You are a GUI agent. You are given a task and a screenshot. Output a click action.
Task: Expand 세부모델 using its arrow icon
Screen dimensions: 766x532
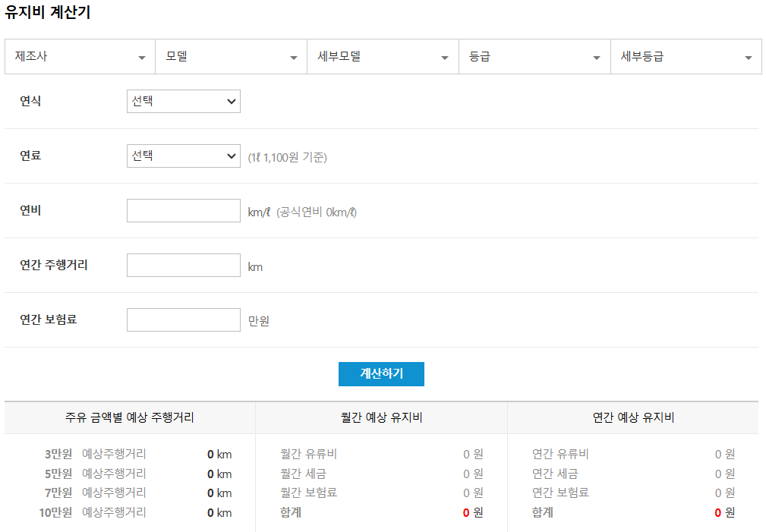point(445,56)
